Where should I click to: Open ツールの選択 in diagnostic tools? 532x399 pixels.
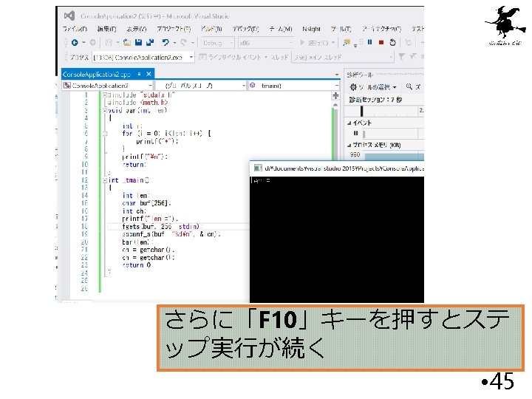click(x=373, y=87)
